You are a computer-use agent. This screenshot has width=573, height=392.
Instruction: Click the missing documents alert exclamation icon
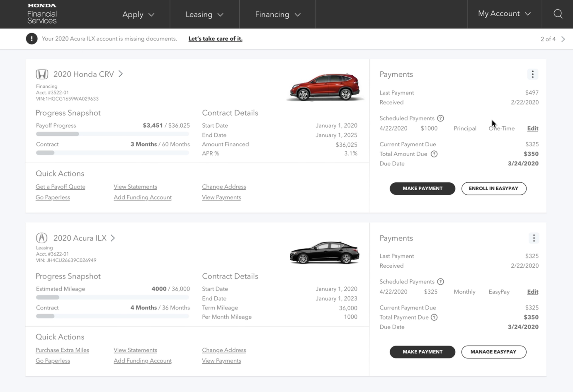click(32, 39)
